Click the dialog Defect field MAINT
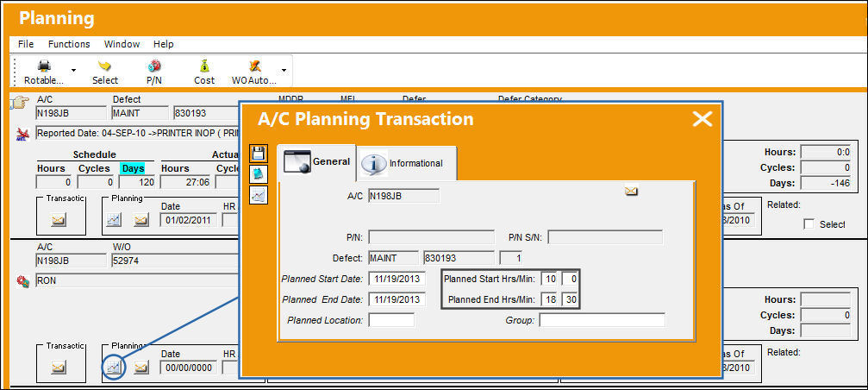Image resolution: width=868 pixels, height=390 pixels. pyautogui.click(x=393, y=258)
